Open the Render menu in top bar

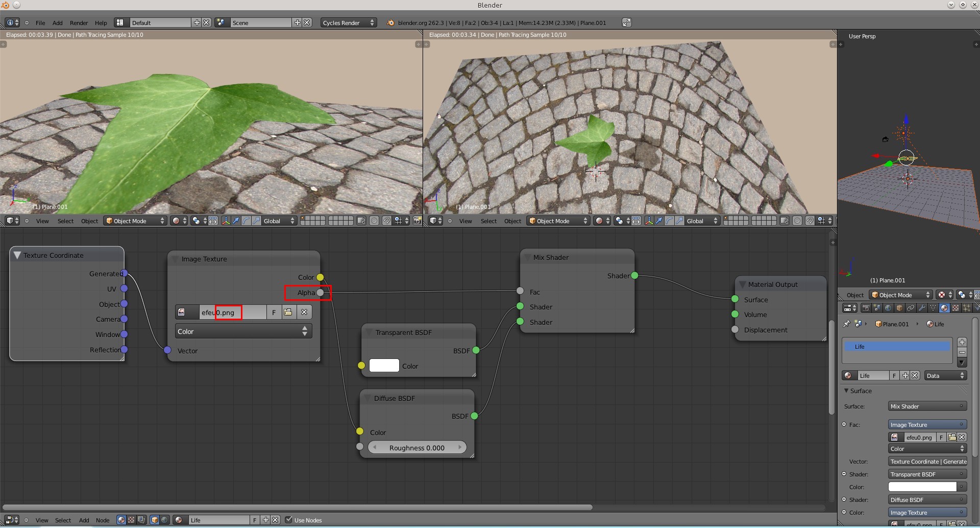point(79,23)
